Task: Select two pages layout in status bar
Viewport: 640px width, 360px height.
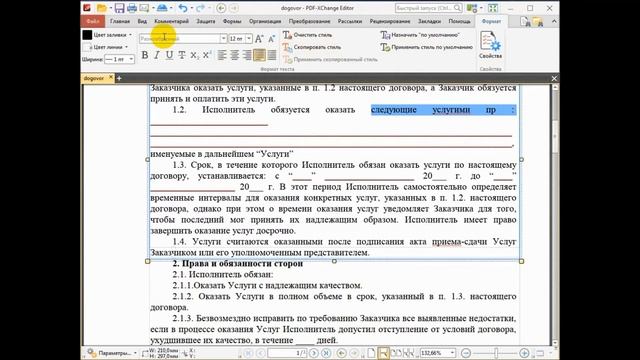Action: 396,353
